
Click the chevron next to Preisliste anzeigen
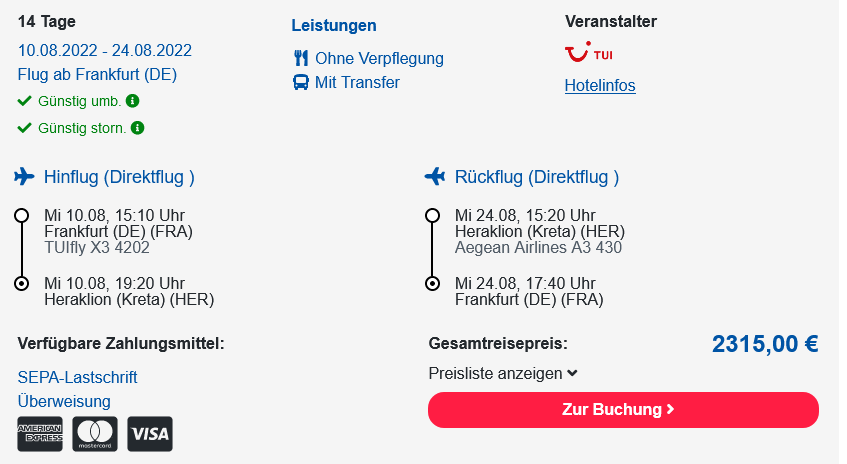pos(573,373)
